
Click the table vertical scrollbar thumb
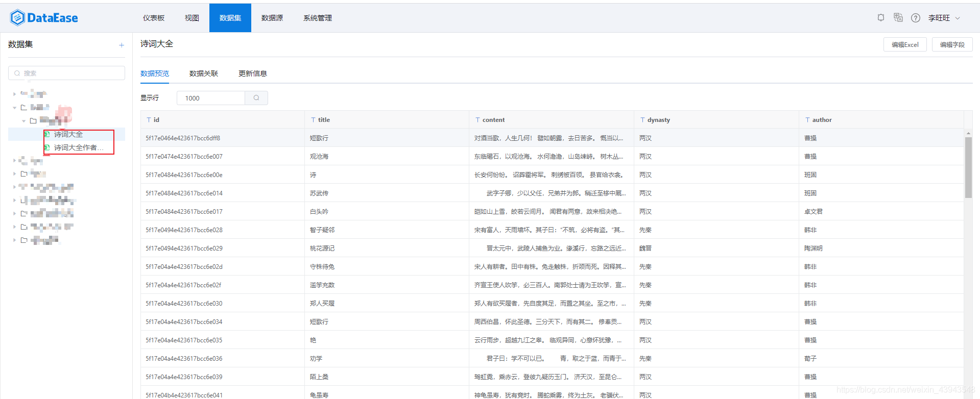click(x=968, y=168)
